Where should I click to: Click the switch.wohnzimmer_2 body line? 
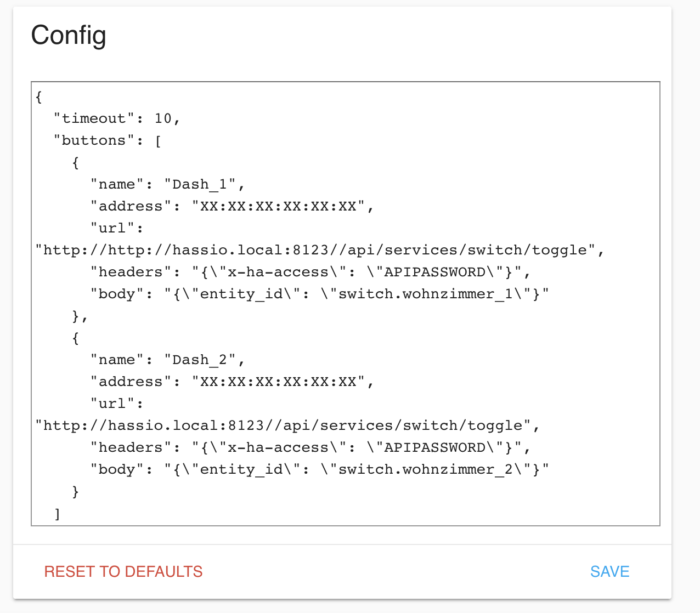[320, 469]
